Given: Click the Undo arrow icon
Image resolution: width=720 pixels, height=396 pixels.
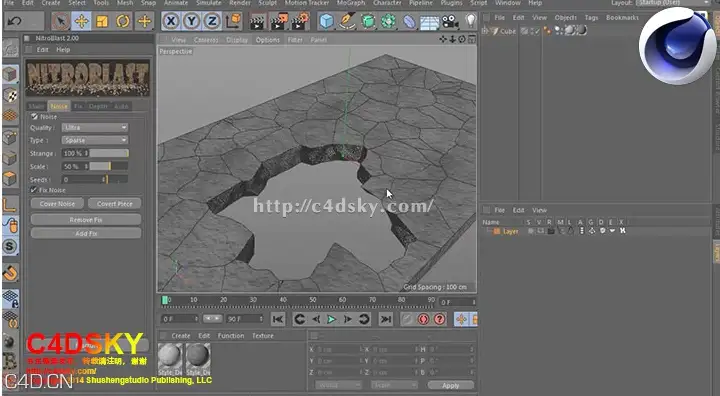Looking at the screenshot, I should (x=14, y=21).
